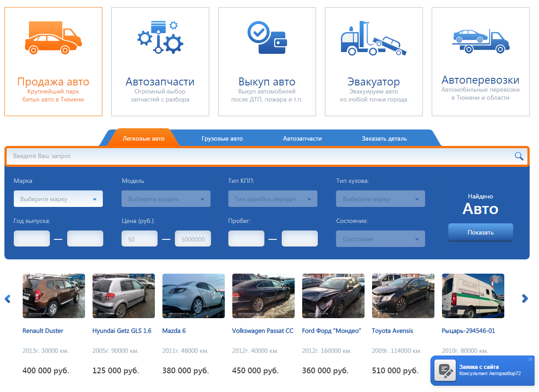
Task: Click the Пробег to field
Action: coord(300,238)
